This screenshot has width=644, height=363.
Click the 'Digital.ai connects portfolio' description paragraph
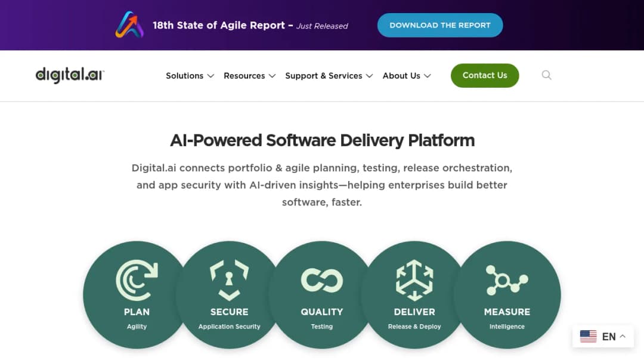coord(322,185)
